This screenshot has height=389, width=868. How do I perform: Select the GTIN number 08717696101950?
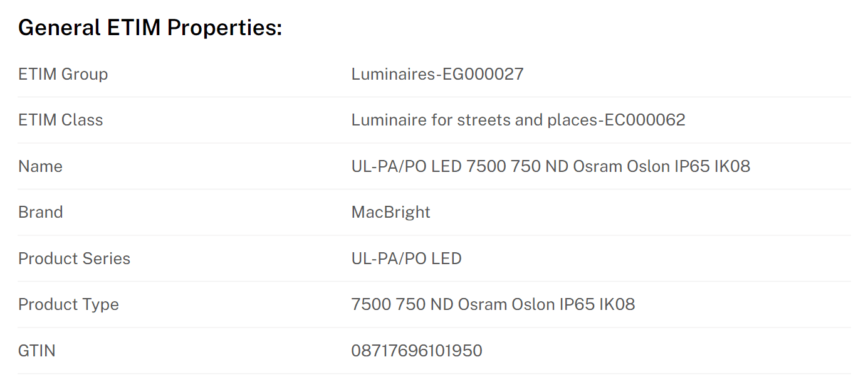click(417, 350)
